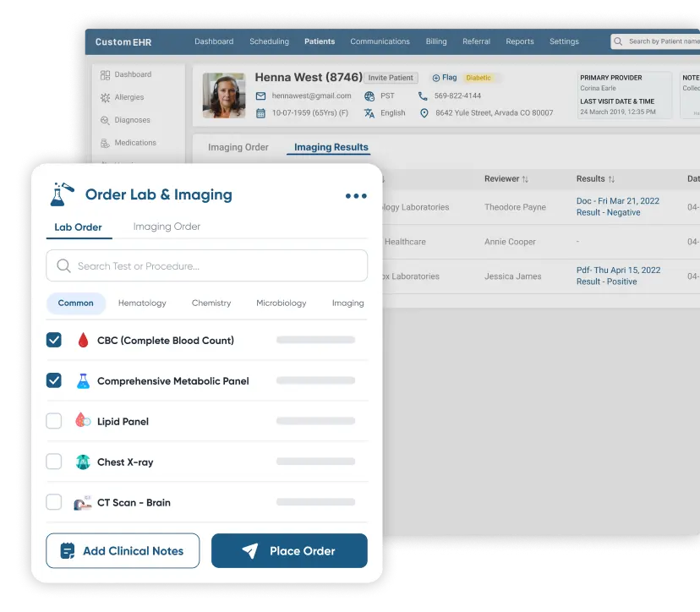Open the Imaging Order tab in the patient chart

[x=238, y=147]
